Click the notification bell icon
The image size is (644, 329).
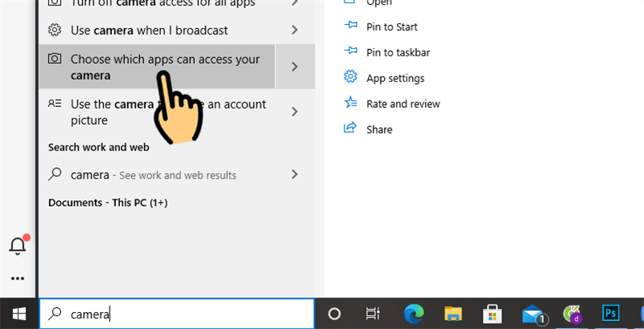click(18, 246)
